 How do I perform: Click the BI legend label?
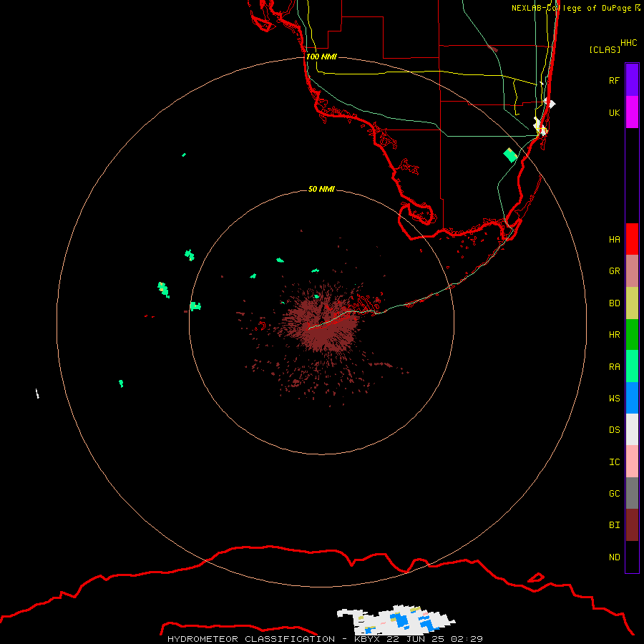(615, 525)
